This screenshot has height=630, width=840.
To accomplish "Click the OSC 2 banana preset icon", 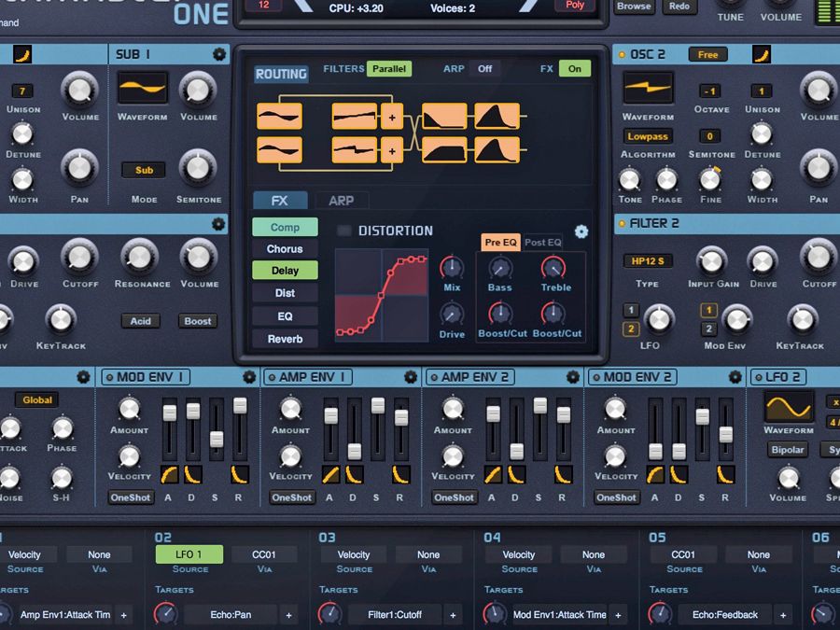I will tap(762, 54).
